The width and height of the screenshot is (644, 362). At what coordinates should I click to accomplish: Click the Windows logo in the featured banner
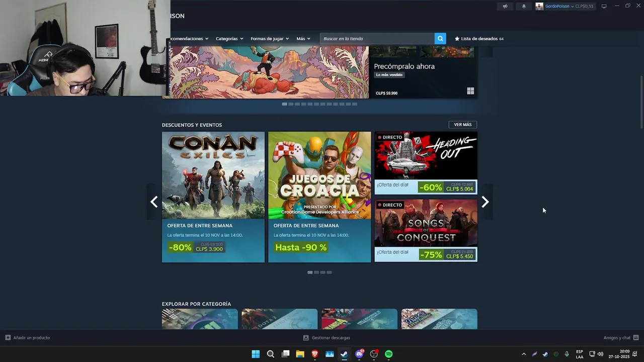click(470, 91)
